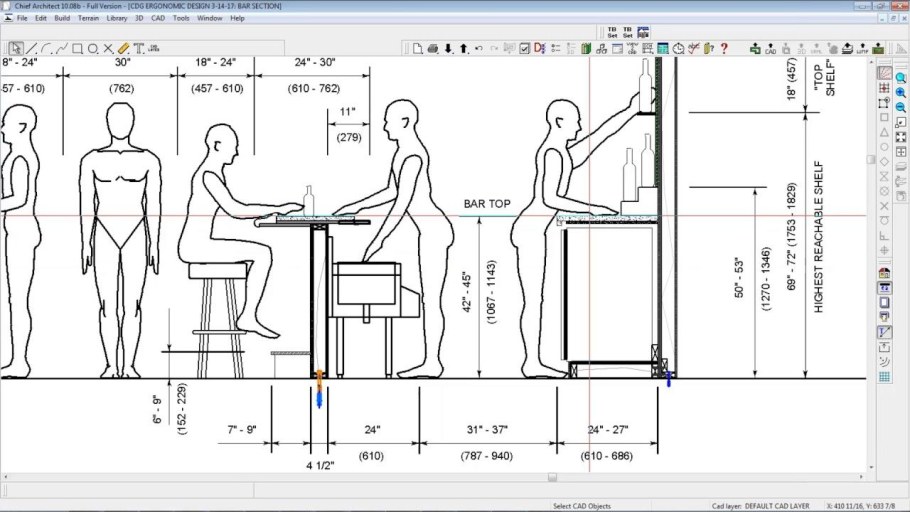Open the Tools menu

coord(181,18)
